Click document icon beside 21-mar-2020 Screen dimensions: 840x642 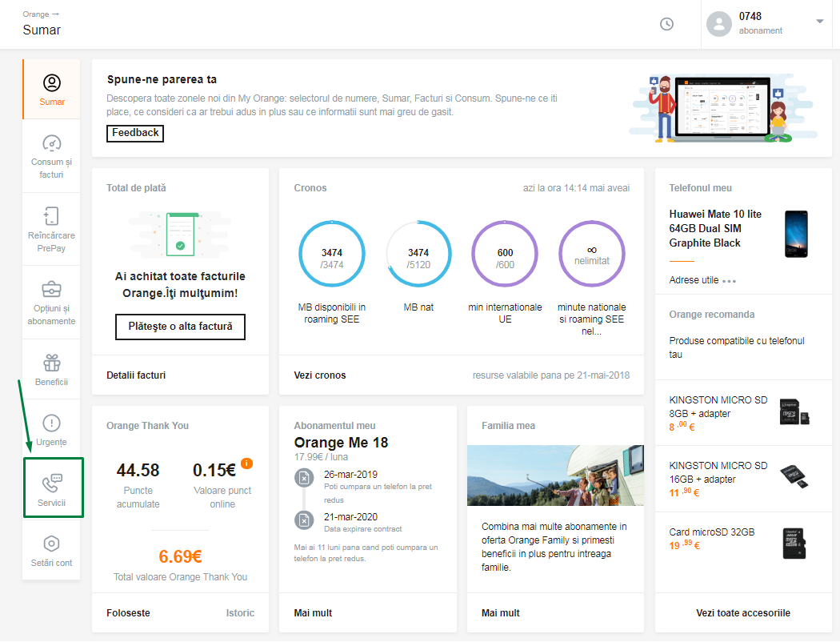(304, 520)
